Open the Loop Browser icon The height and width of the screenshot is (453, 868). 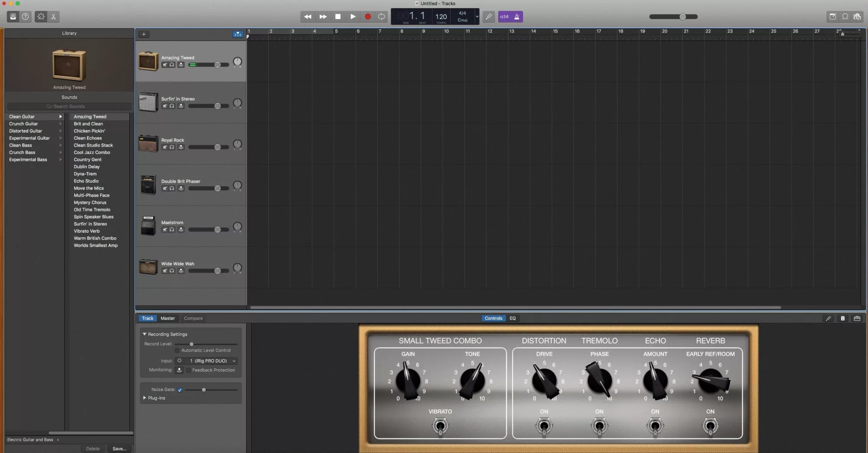pos(845,16)
